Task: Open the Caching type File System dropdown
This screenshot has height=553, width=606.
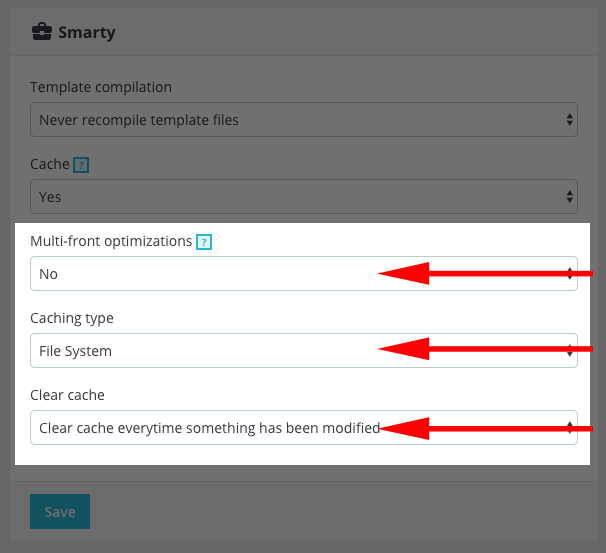Action: click(200, 351)
